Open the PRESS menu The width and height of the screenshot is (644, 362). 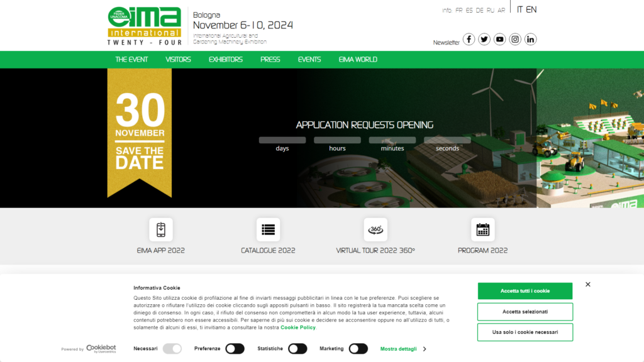[x=270, y=60]
